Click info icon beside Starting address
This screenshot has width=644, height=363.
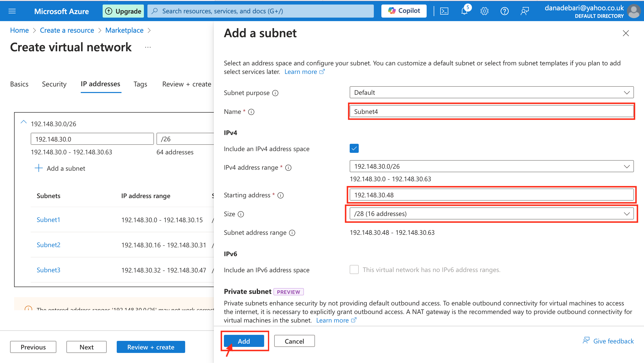click(280, 195)
